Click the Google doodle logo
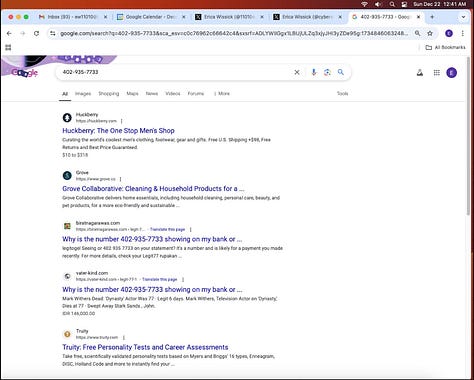 25,72
